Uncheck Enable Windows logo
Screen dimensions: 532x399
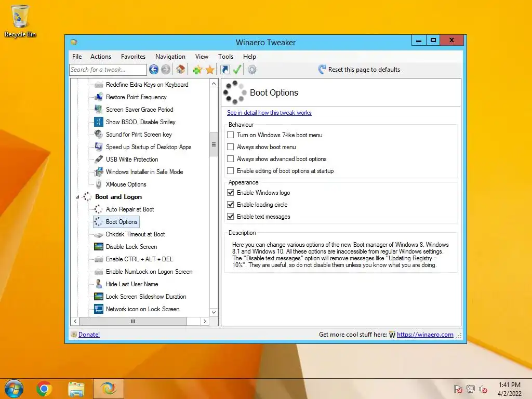coord(230,193)
